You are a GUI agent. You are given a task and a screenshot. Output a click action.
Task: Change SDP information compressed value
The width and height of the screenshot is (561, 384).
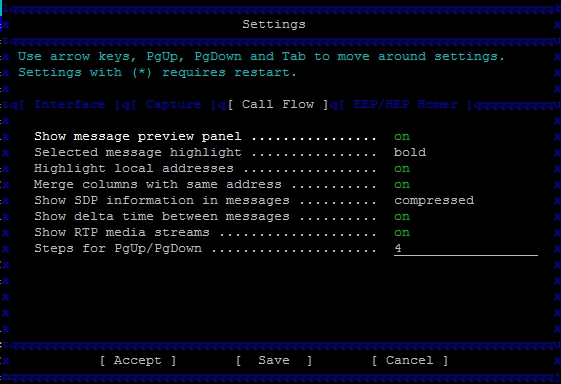click(434, 201)
